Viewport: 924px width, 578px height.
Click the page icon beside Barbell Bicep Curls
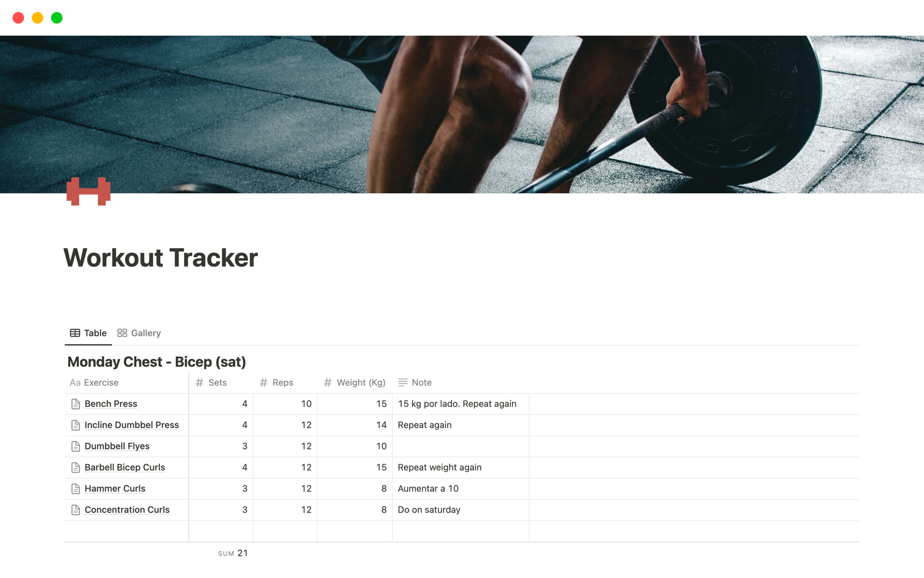76,468
